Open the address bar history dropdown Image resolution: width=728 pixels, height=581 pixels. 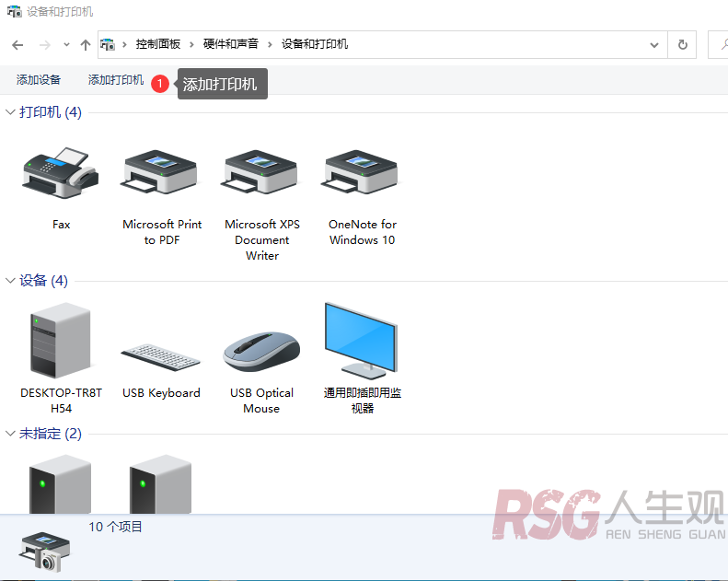pyautogui.click(x=654, y=45)
